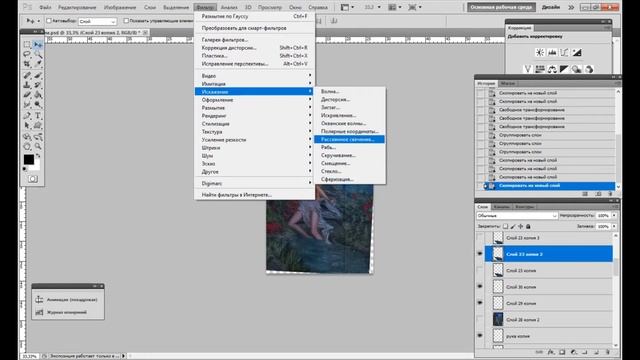The height and width of the screenshot is (360, 640).
Task: Choose Полярные координаты filter
Action: tap(349, 131)
